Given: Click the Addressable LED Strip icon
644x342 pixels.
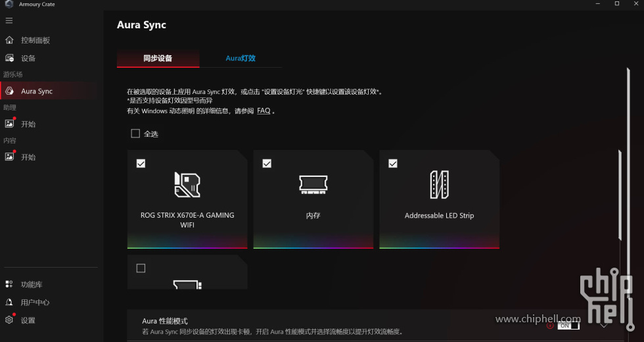Looking at the screenshot, I should [x=439, y=185].
